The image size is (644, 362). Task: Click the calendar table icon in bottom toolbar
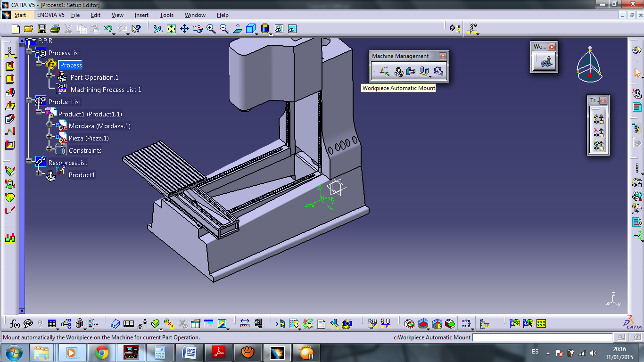click(196, 324)
